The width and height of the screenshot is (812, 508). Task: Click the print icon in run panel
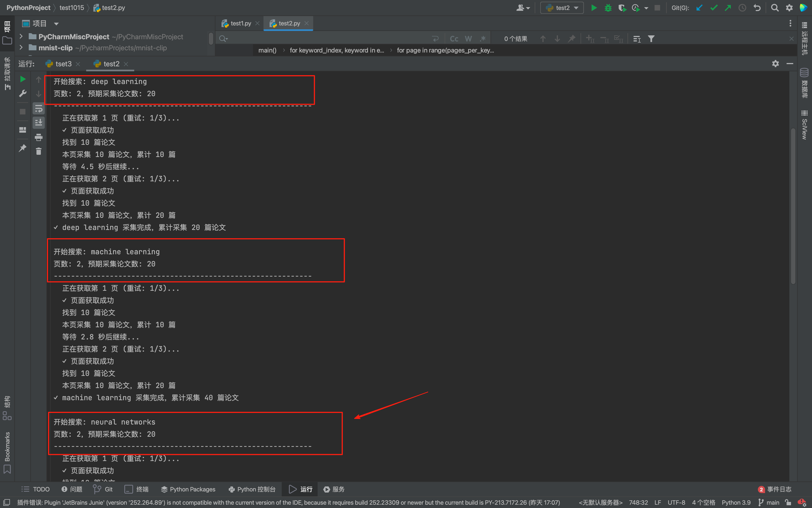pyautogui.click(x=39, y=137)
